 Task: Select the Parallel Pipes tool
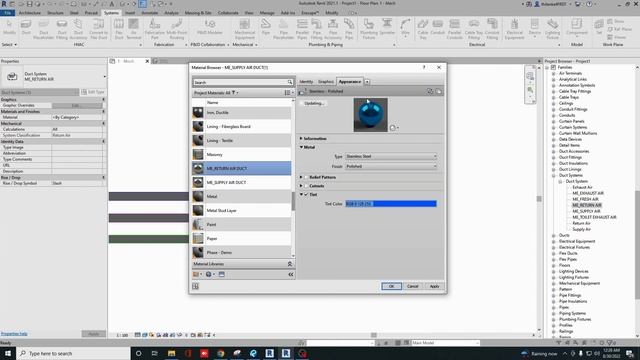pyautogui.click(x=302, y=29)
